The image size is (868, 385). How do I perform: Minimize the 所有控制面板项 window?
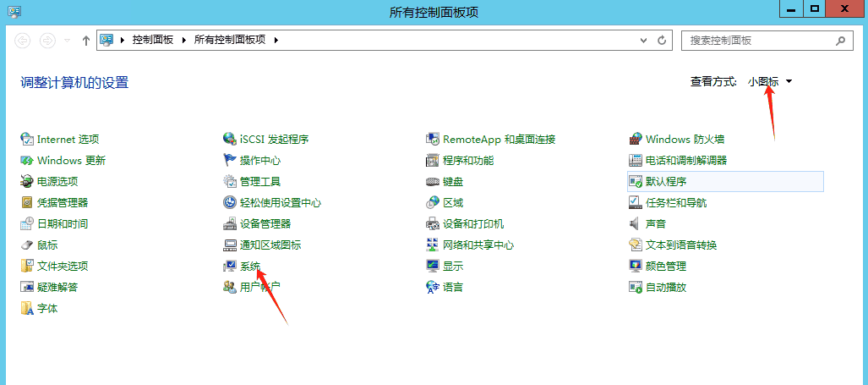coord(790,8)
